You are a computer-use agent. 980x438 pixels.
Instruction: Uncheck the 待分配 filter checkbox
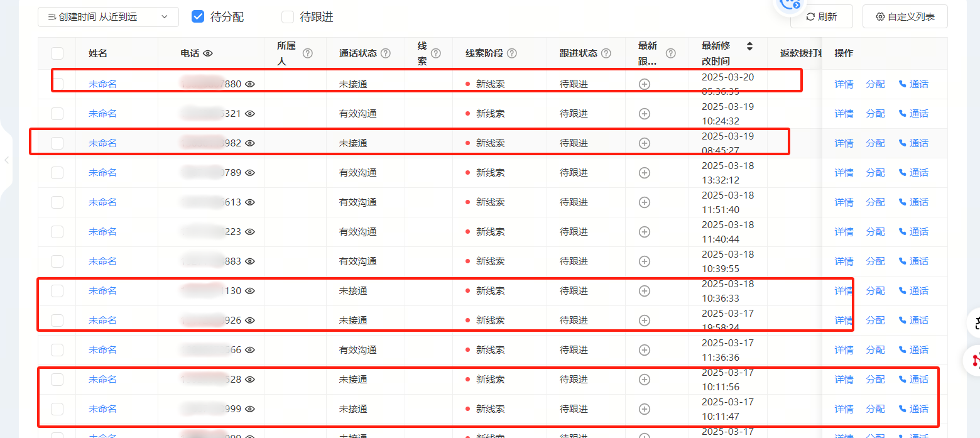(x=198, y=17)
